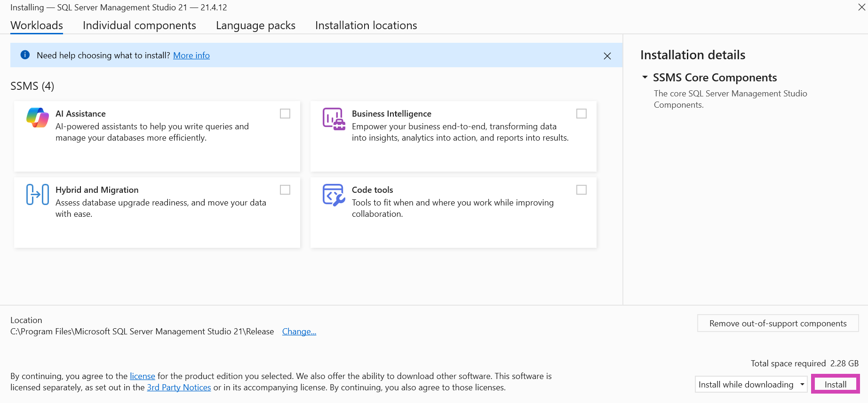Click the SSMS Core Components label

tap(715, 78)
